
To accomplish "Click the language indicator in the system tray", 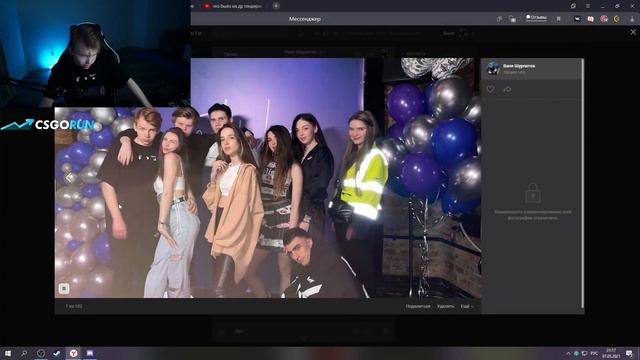I will [x=594, y=353].
